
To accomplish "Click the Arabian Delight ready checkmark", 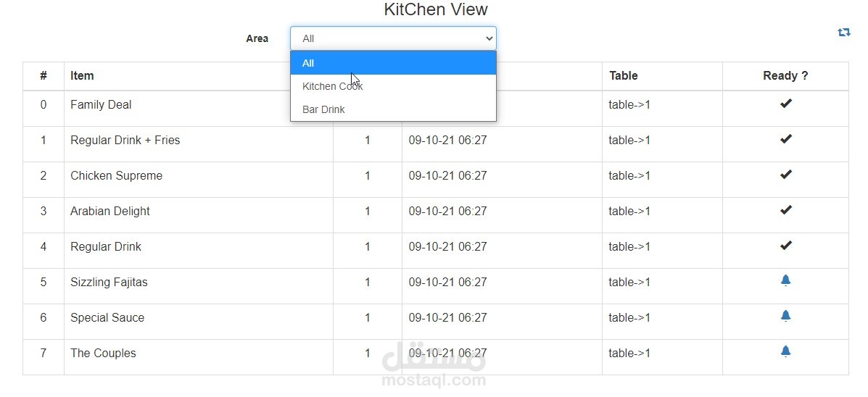I will (785, 210).
